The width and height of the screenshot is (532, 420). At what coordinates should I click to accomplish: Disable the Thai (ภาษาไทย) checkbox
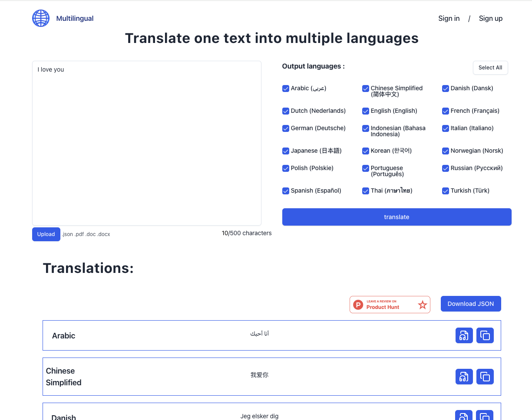pos(366,190)
